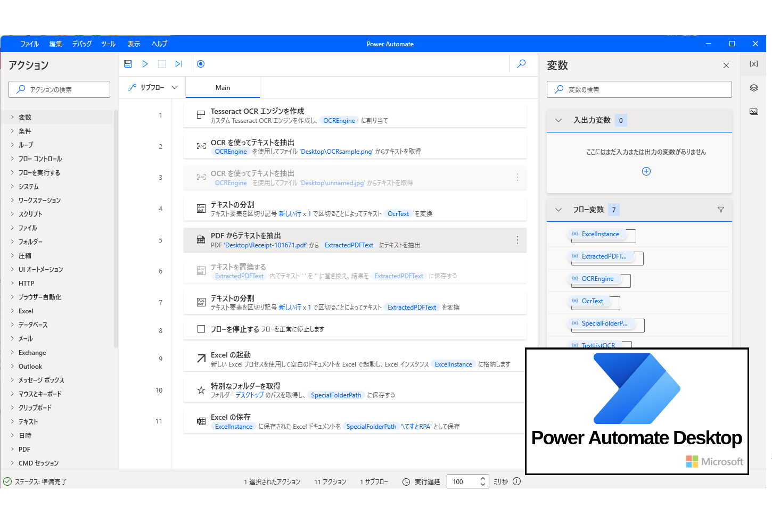Open flow search magnifier icon

(522, 64)
